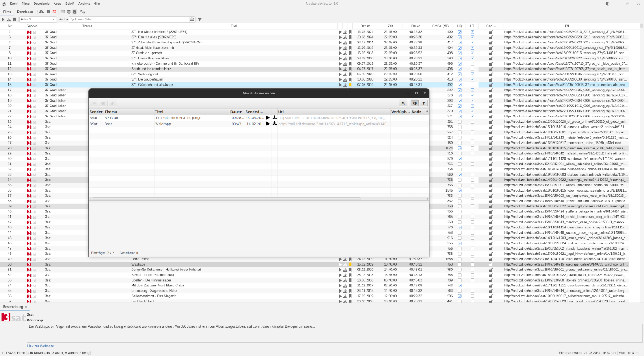644x356 pixels.
Task: Open settings via the gears icon
Action: (82, 12)
